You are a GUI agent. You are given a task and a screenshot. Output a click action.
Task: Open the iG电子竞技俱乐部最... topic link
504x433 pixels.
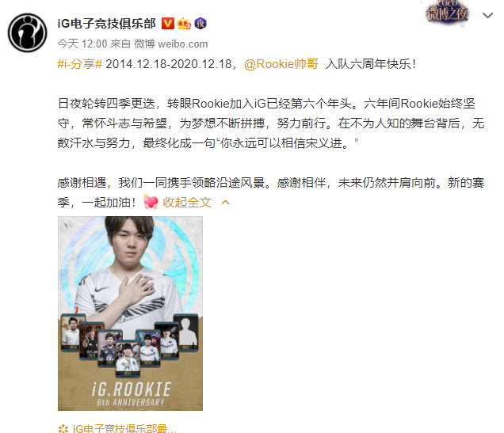coord(124,428)
